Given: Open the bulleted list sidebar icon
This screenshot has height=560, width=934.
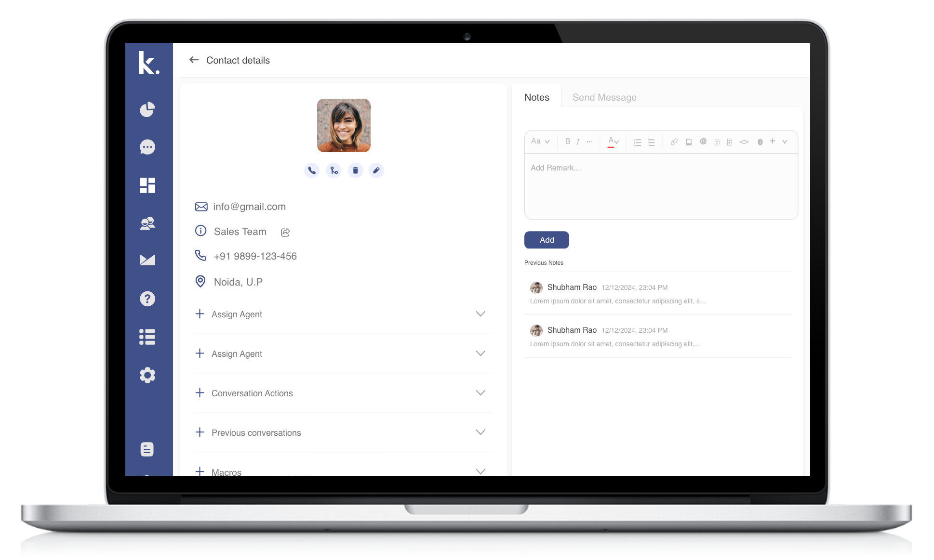Looking at the screenshot, I should (147, 337).
